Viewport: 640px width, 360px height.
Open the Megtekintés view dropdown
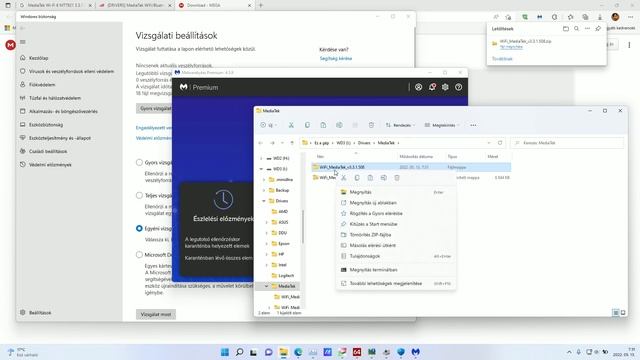coord(442,125)
